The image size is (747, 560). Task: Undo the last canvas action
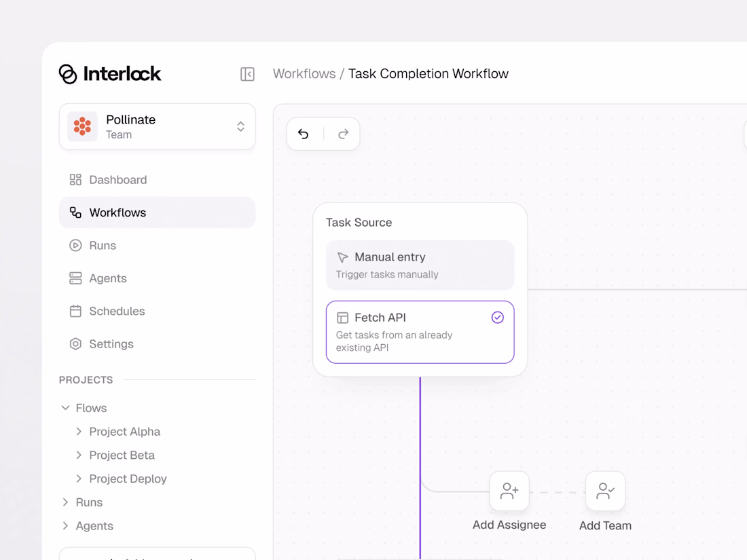point(304,134)
